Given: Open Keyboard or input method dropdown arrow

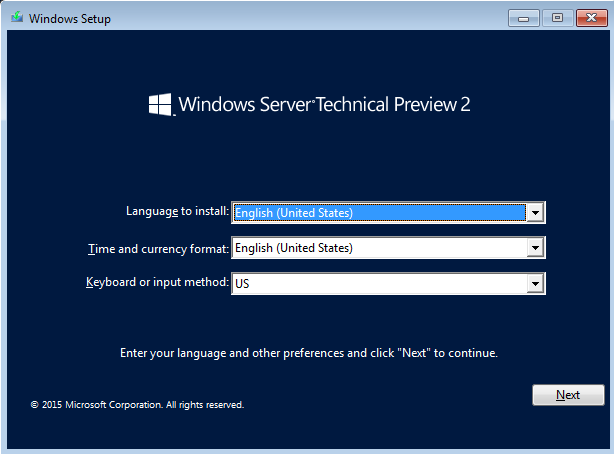Looking at the screenshot, I should click(x=535, y=283).
